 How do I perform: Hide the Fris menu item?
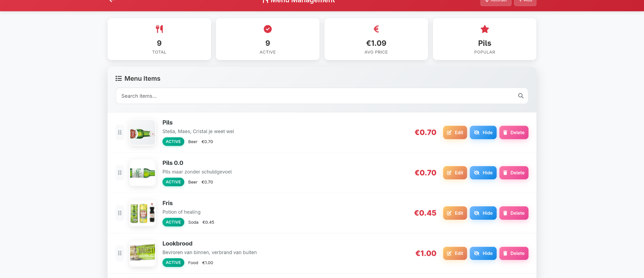coord(483,213)
